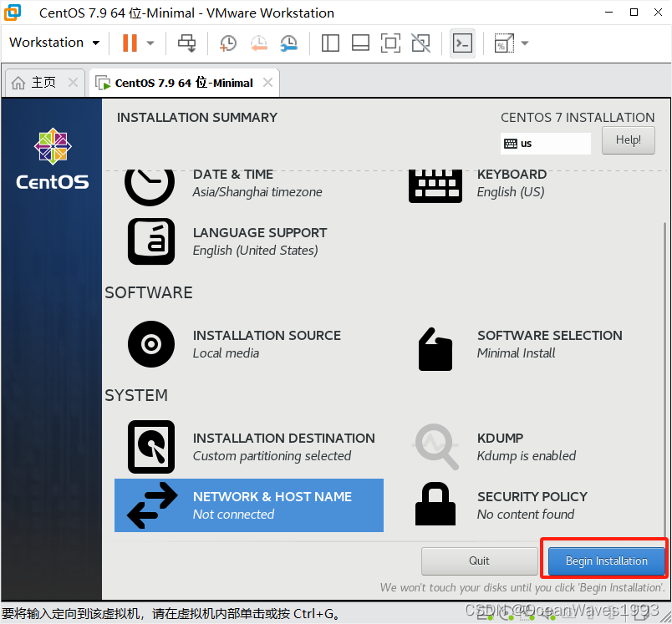This screenshot has width=672, height=624.
Task: Open the Network & Host Name arrows icon
Action: click(x=152, y=505)
